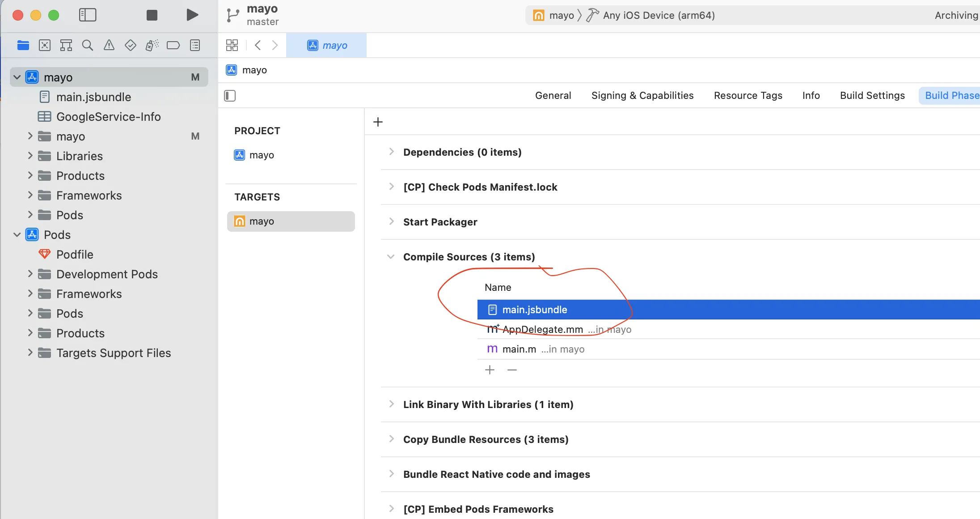Viewport: 980px width, 519px height.
Task: Collapse the Compile Sources phase
Action: (391, 257)
